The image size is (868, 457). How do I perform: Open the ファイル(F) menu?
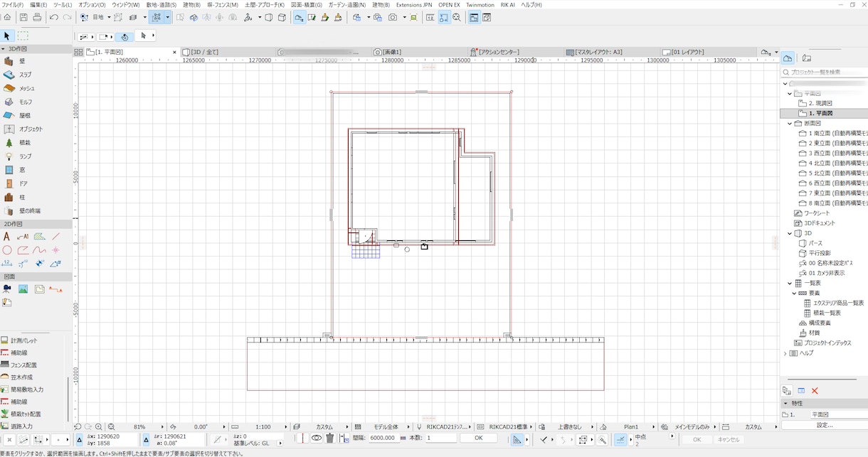(x=13, y=4)
